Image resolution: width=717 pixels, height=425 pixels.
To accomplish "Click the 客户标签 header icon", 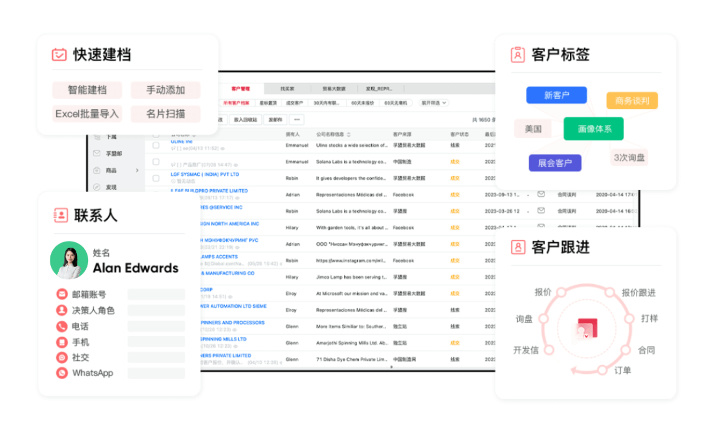I will pyautogui.click(x=517, y=55).
